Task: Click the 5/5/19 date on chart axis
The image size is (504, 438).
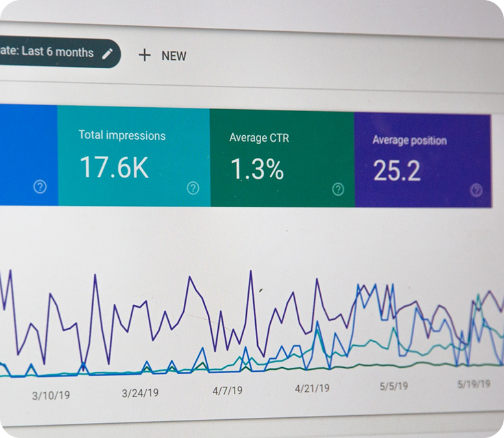Action: click(x=394, y=386)
